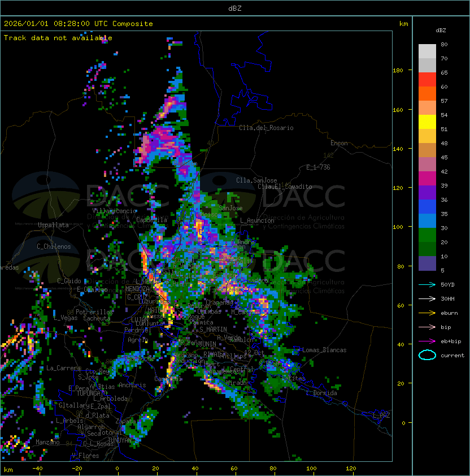470x476 pixels.
Task: Click the 'MENDOZA' city label
Action: tap(137, 289)
